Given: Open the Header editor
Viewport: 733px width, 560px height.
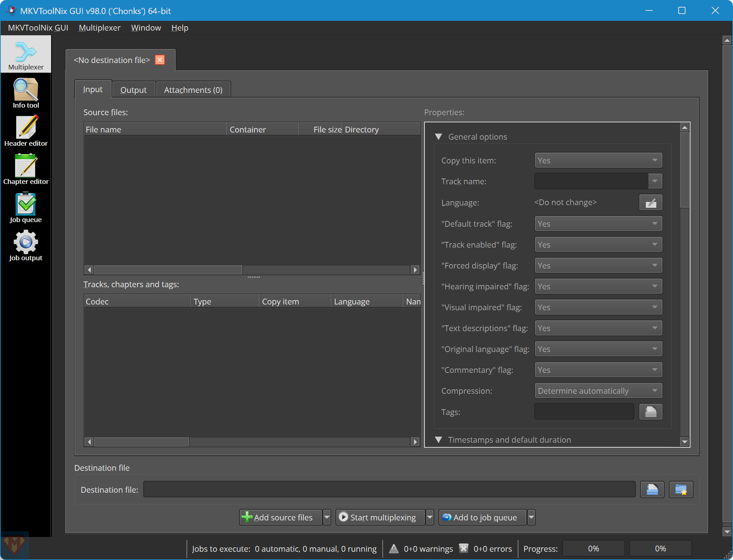Looking at the screenshot, I should click(26, 131).
